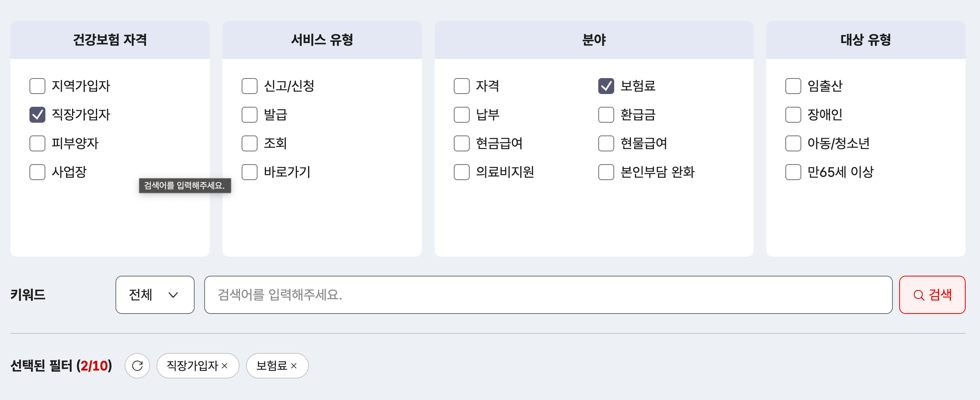Click the 검색 search button
The image size is (980, 400).
(x=932, y=295)
